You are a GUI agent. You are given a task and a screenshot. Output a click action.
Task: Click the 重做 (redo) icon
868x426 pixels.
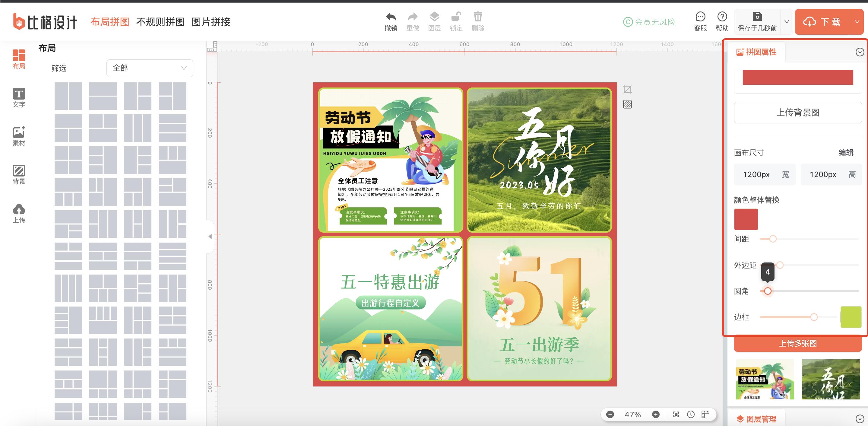pyautogui.click(x=412, y=17)
